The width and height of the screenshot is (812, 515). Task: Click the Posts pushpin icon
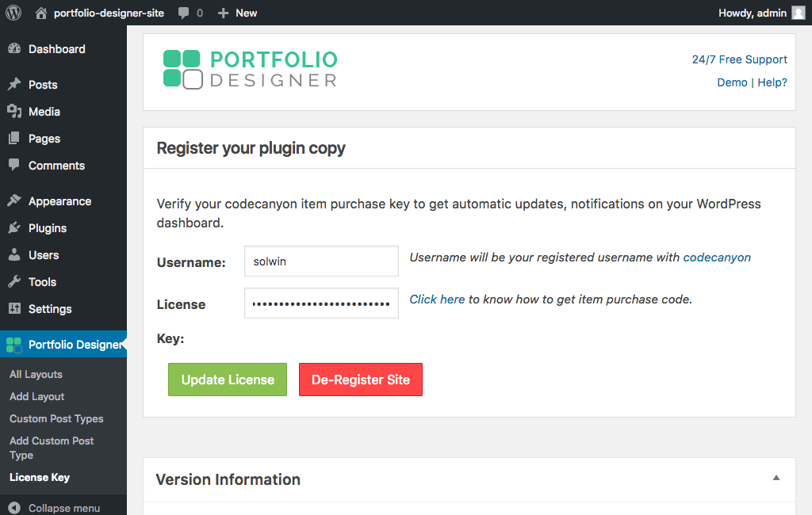(14, 85)
